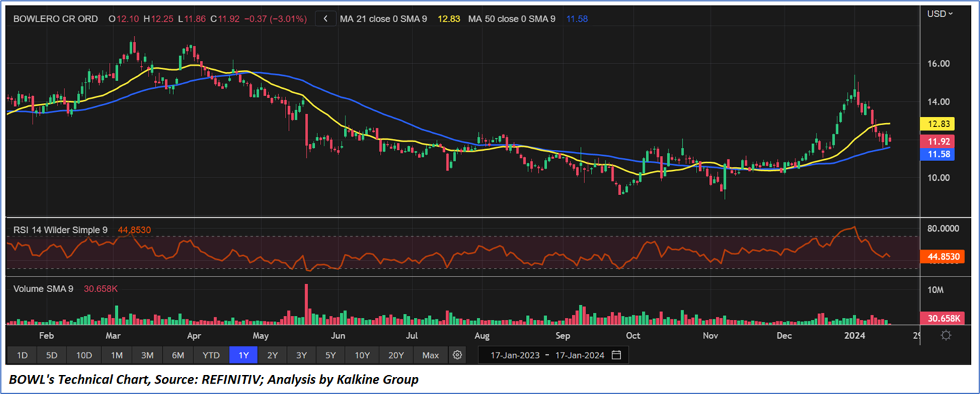Click the −0.37 (−3.01%) change value

(274, 19)
